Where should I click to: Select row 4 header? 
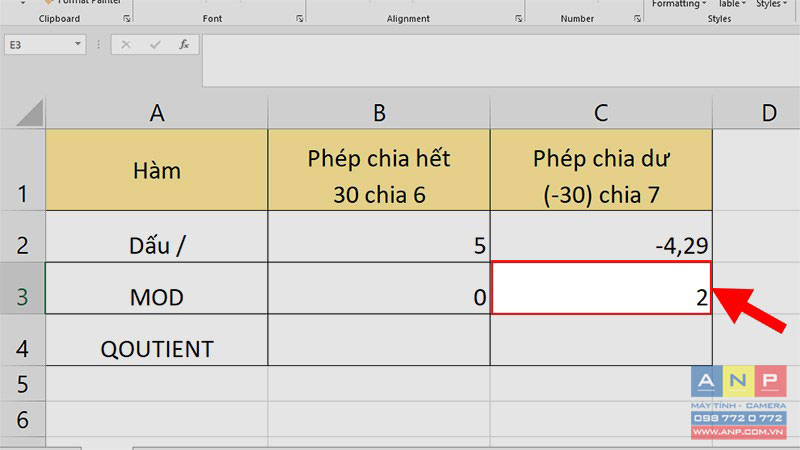22,347
